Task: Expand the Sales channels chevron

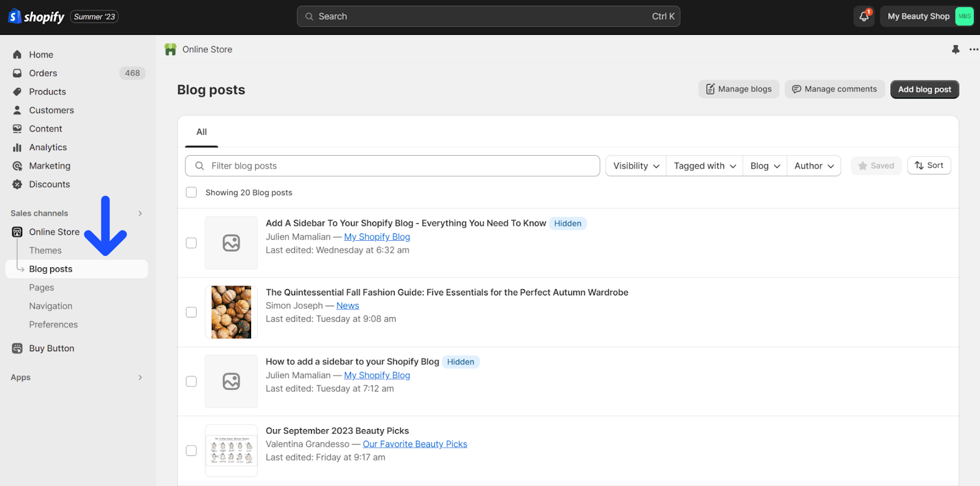Action: pyautogui.click(x=140, y=213)
